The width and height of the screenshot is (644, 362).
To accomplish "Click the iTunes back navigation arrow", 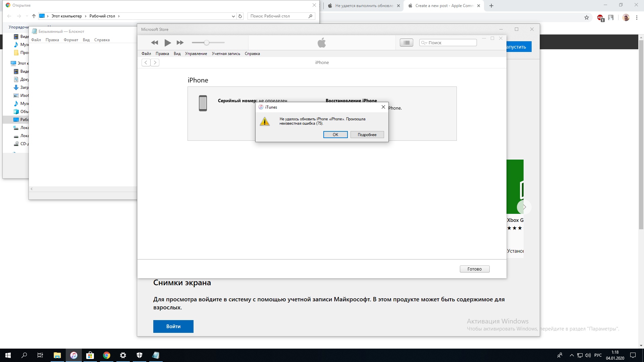I will point(146,62).
